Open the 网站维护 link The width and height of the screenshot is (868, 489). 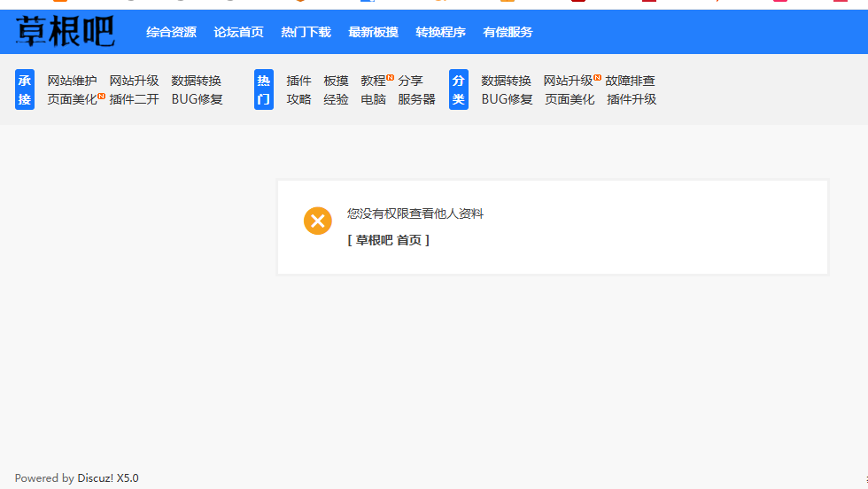point(72,81)
